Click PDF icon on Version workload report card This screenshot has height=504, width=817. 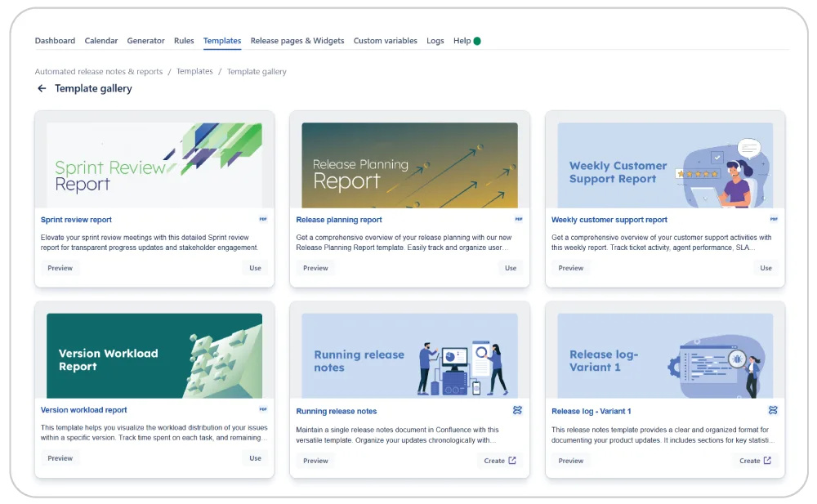pos(263,410)
